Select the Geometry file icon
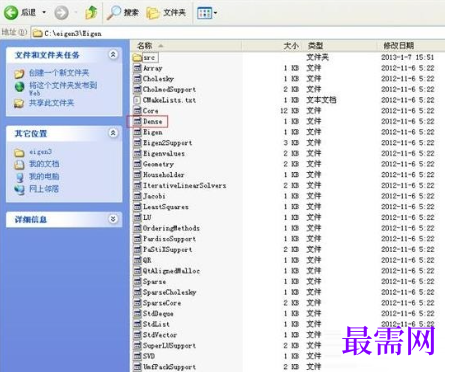Viewport: 454px width, 372px height. pyautogui.click(x=137, y=164)
